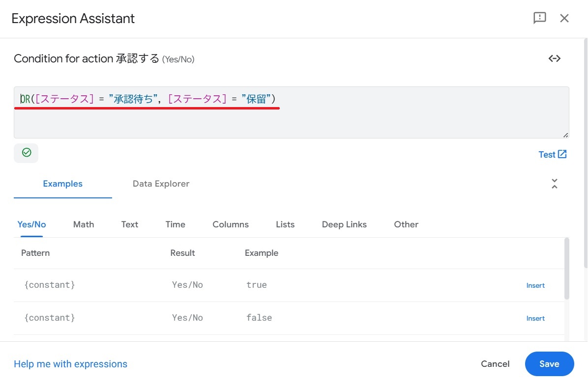
Task: Insert the true constant example
Action: (535, 285)
